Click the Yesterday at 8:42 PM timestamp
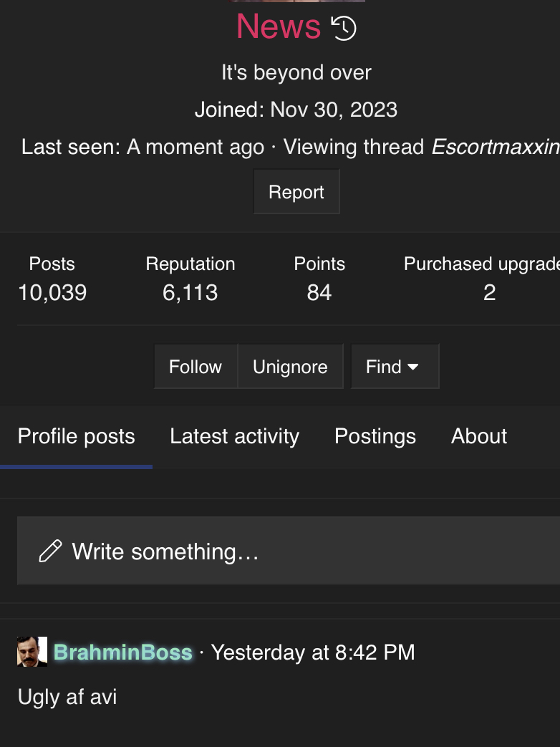Image resolution: width=560 pixels, height=747 pixels. 313,652
